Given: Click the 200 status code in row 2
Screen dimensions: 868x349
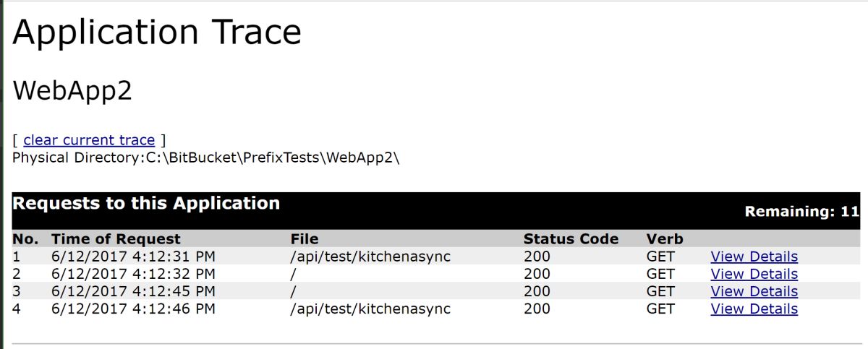Looking at the screenshot, I should [x=537, y=274].
